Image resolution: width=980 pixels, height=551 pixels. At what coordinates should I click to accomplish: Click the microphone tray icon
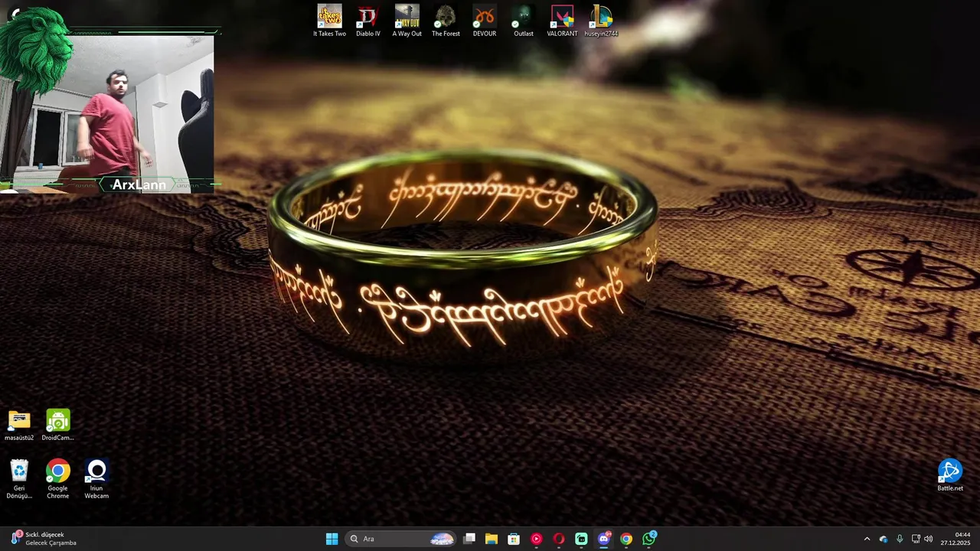click(x=900, y=539)
